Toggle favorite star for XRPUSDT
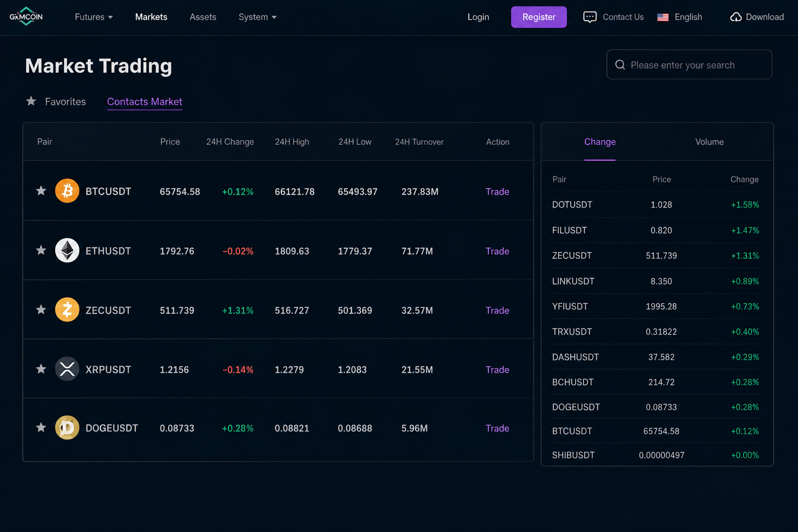This screenshot has height=532, width=798. tap(41, 369)
